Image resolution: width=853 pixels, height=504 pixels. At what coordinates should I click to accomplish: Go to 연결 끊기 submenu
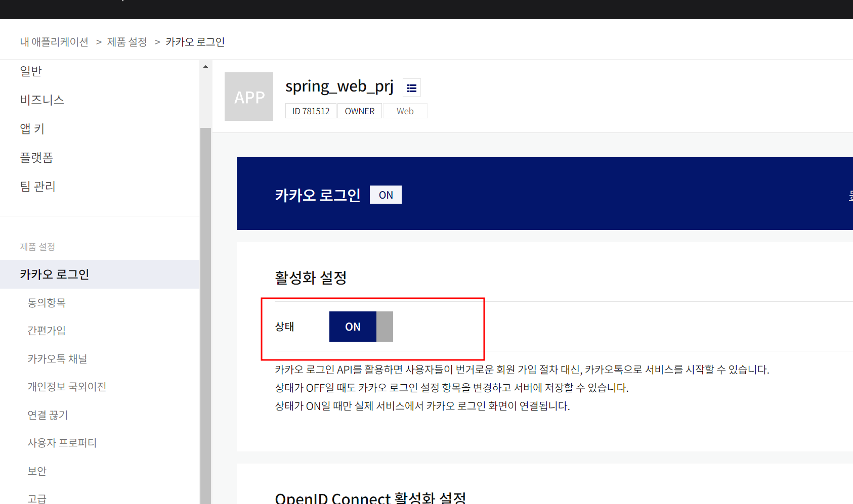tap(48, 415)
